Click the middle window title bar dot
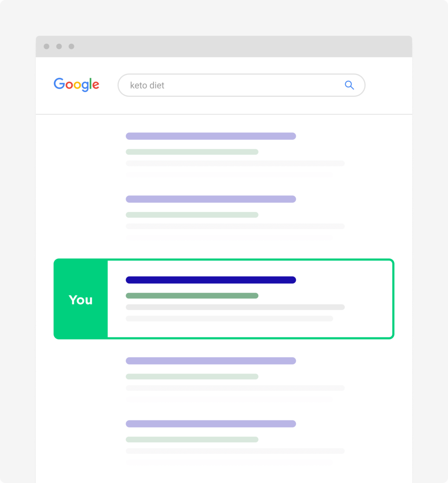Image resolution: width=448 pixels, height=483 pixels. [59, 46]
